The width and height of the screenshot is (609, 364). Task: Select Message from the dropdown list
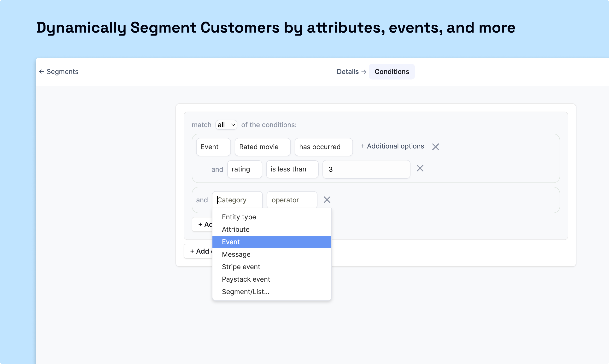[x=236, y=254]
